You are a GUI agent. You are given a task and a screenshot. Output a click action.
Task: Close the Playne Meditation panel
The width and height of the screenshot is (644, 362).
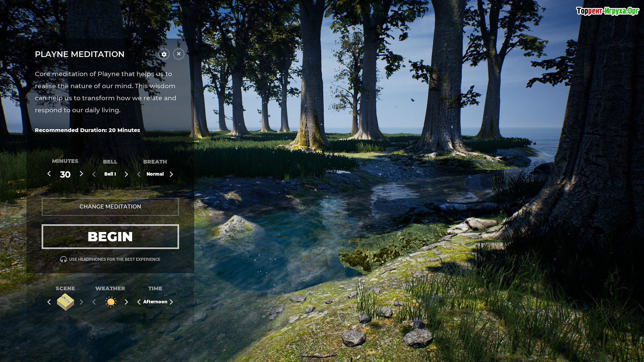point(179,54)
